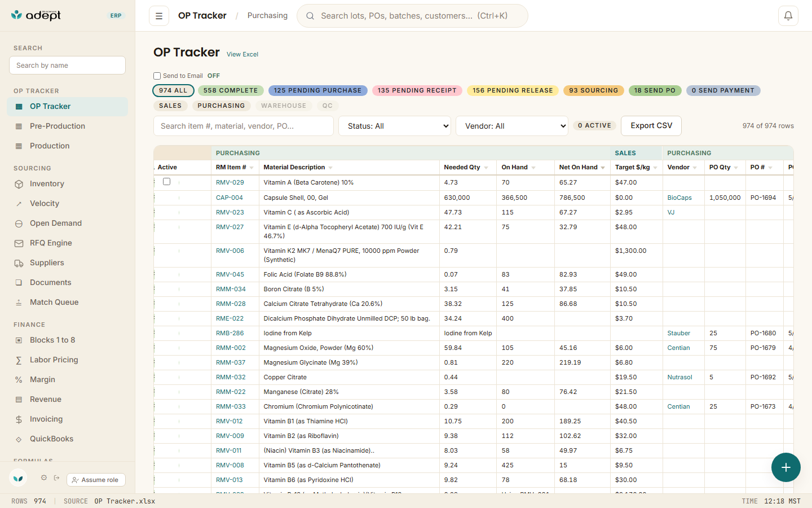Expand the Needed Qty column filter arrow
The width and height of the screenshot is (812, 508).
[x=486, y=168]
